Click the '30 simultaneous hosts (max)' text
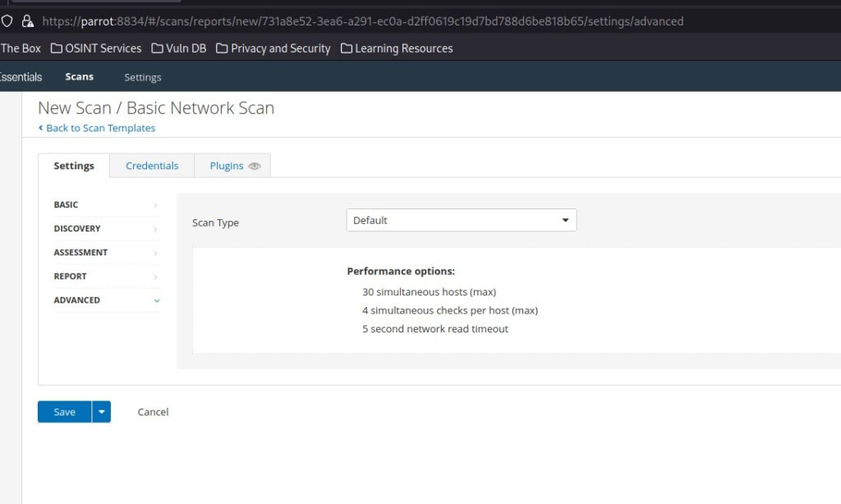Image resolution: width=841 pixels, height=504 pixels. pyautogui.click(x=429, y=291)
